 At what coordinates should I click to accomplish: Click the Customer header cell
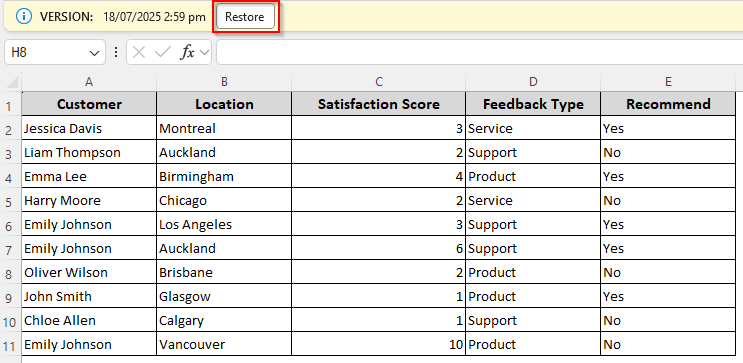[x=89, y=104]
